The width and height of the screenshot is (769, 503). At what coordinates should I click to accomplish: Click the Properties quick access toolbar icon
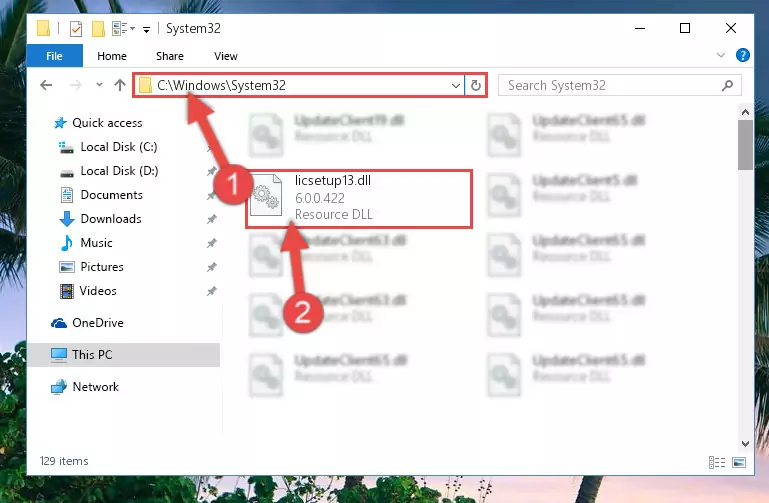76,29
